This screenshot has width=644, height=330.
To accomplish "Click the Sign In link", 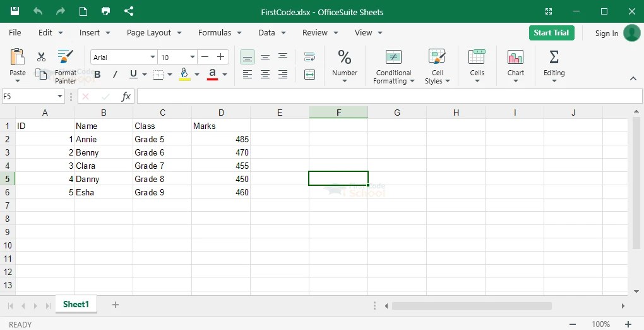I will click(x=606, y=34).
